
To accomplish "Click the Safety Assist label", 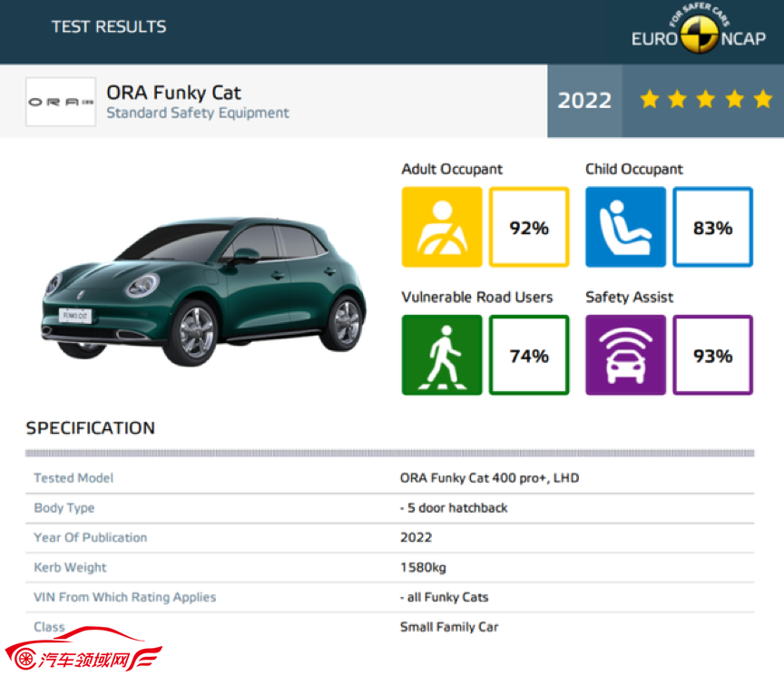I will coord(629,297).
